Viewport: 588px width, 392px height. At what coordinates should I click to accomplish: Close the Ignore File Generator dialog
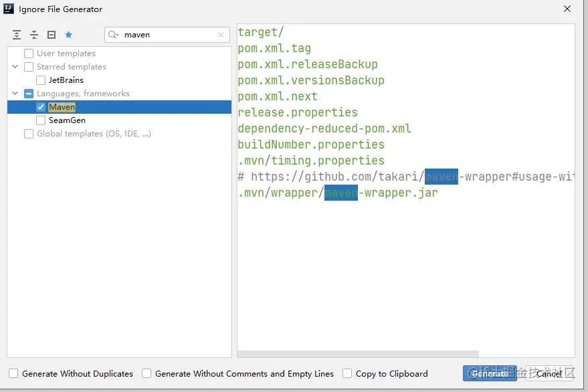(x=567, y=9)
